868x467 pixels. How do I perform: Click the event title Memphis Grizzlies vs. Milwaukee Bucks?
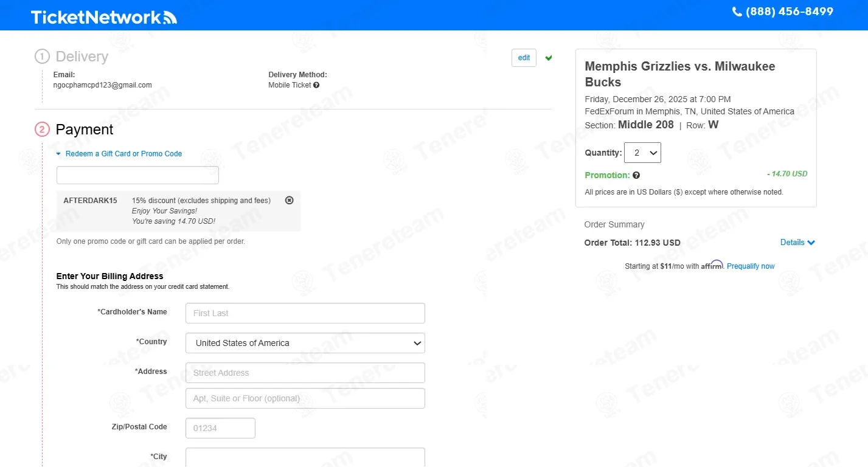(x=680, y=74)
